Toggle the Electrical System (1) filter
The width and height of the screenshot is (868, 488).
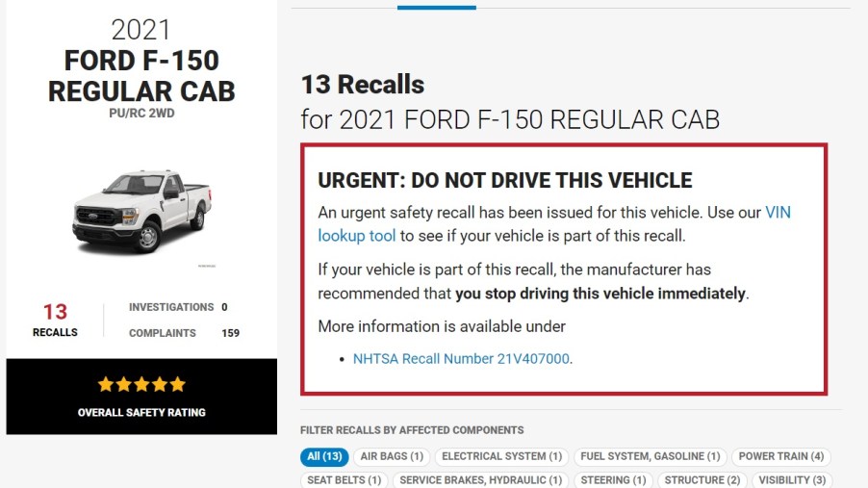501,456
